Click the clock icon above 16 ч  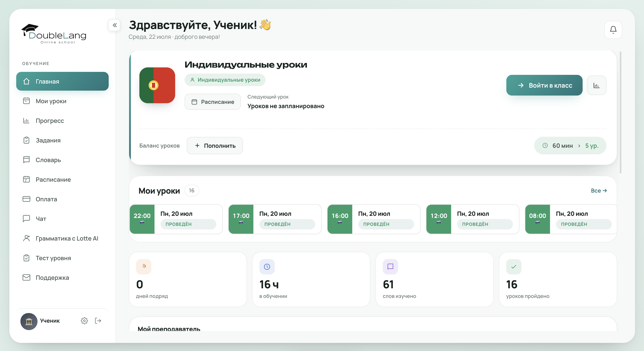pyautogui.click(x=267, y=266)
